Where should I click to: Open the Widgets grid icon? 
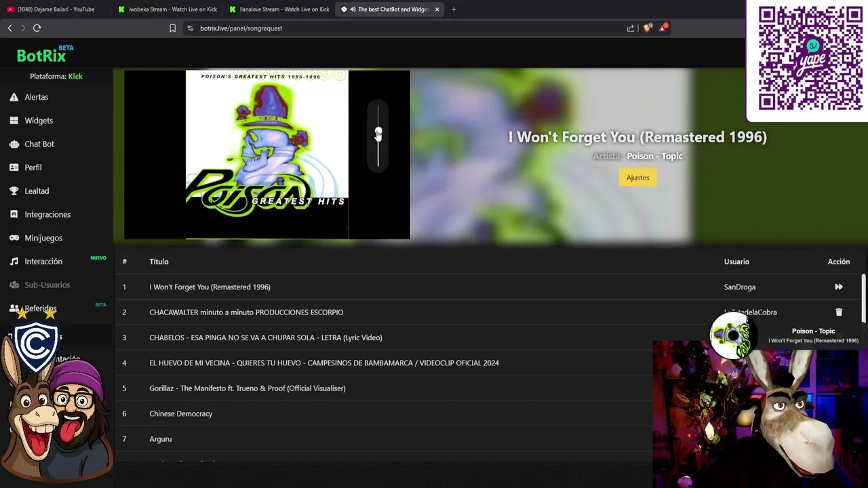[14, 121]
